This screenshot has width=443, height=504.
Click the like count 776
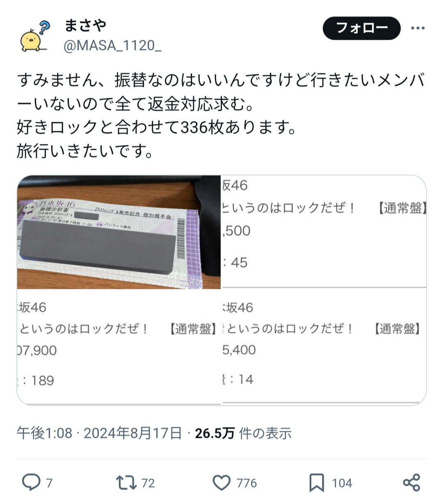pos(247,483)
